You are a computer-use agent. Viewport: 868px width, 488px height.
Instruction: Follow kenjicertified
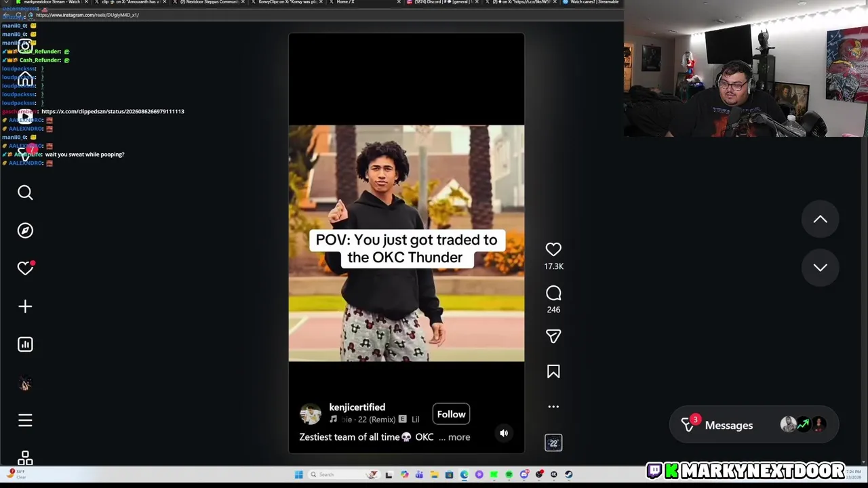coord(451,414)
